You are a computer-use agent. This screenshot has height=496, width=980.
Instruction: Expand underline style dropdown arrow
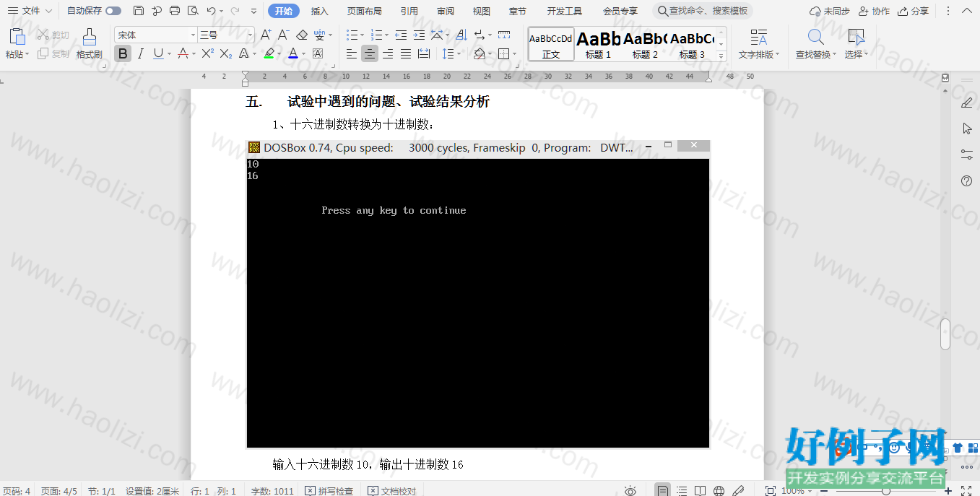pyautogui.click(x=170, y=54)
